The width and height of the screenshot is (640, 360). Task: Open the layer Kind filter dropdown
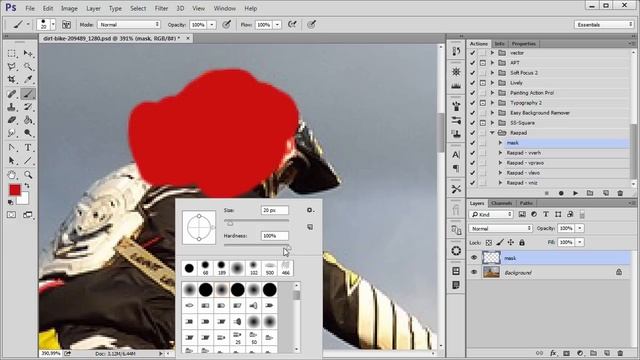point(491,214)
